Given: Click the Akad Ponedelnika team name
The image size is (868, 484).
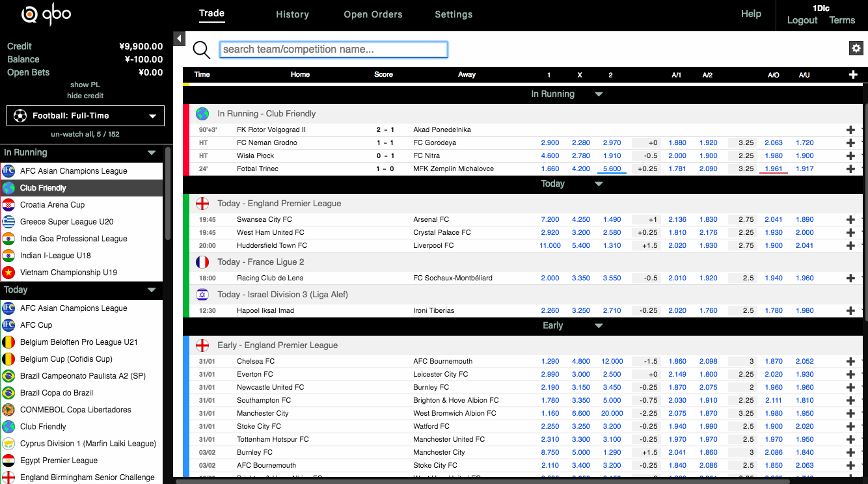Looking at the screenshot, I should click(x=442, y=129).
